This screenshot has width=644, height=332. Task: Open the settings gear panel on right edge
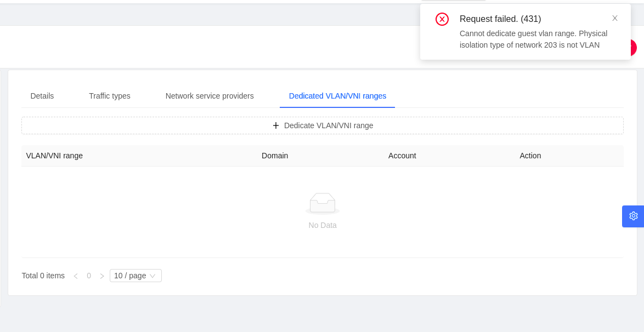pyautogui.click(x=633, y=216)
